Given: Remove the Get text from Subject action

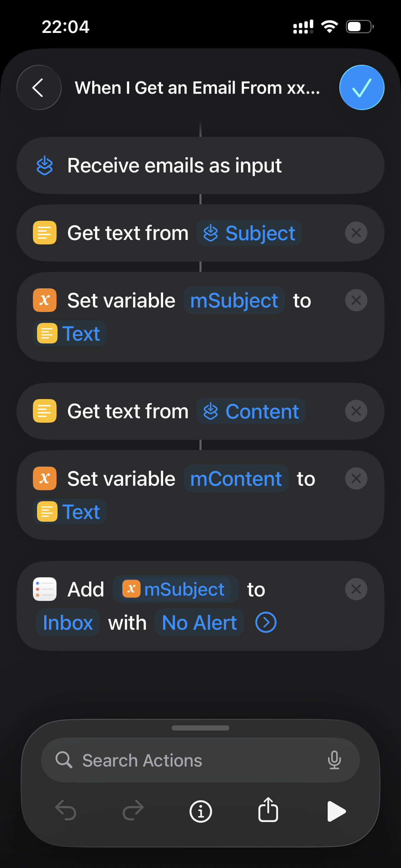Looking at the screenshot, I should [356, 233].
